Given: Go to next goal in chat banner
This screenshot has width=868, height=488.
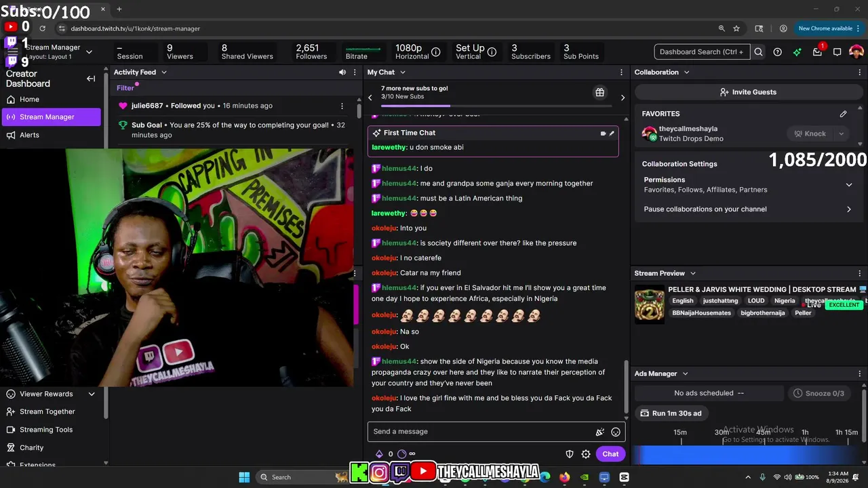Looking at the screenshot, I should [x=623, y=98].
